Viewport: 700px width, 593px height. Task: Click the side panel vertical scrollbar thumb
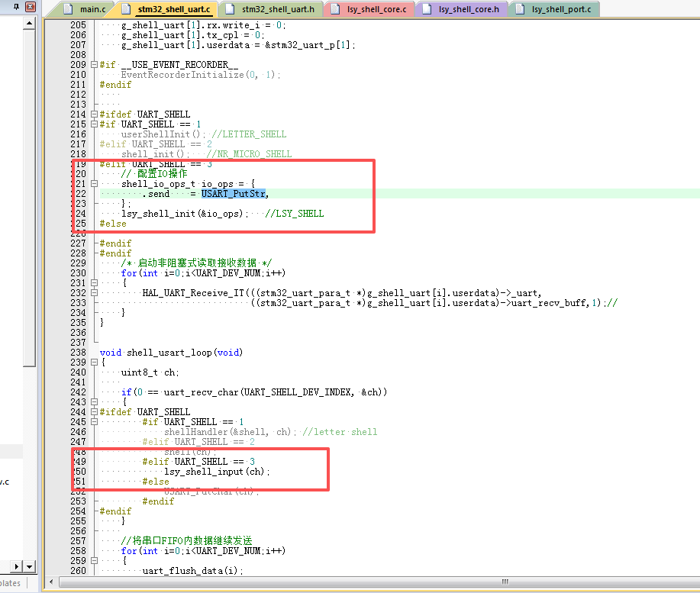(x=29, y=198)
